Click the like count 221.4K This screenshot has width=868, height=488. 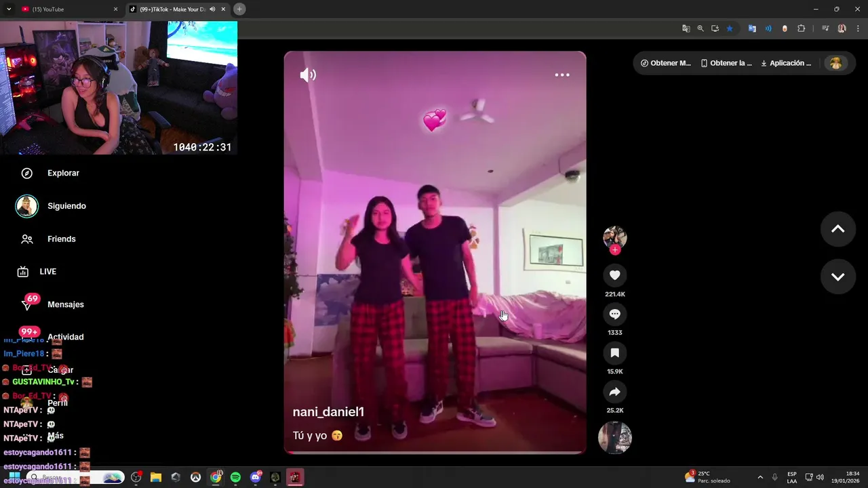click(x=615, y=295)
